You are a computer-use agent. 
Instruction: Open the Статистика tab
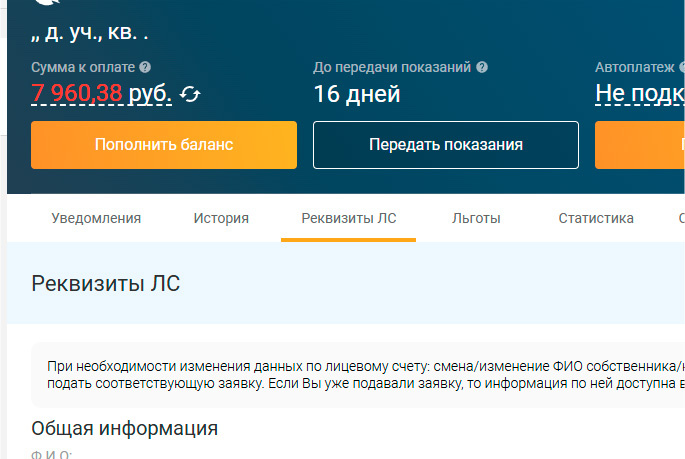tap(596, 218)
